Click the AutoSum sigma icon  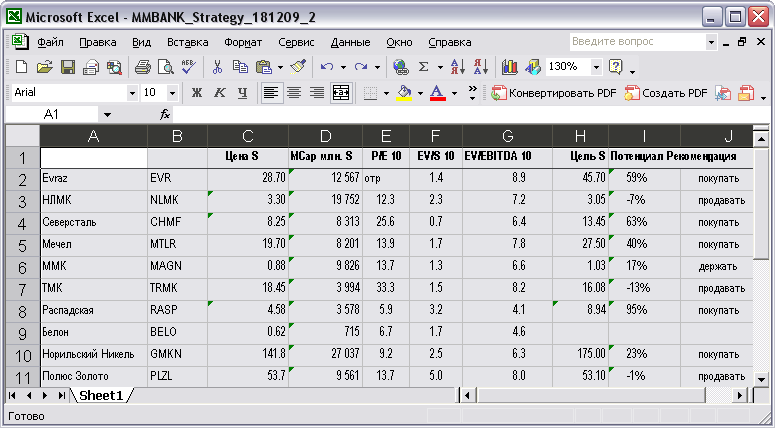click(x=424, y=67)
